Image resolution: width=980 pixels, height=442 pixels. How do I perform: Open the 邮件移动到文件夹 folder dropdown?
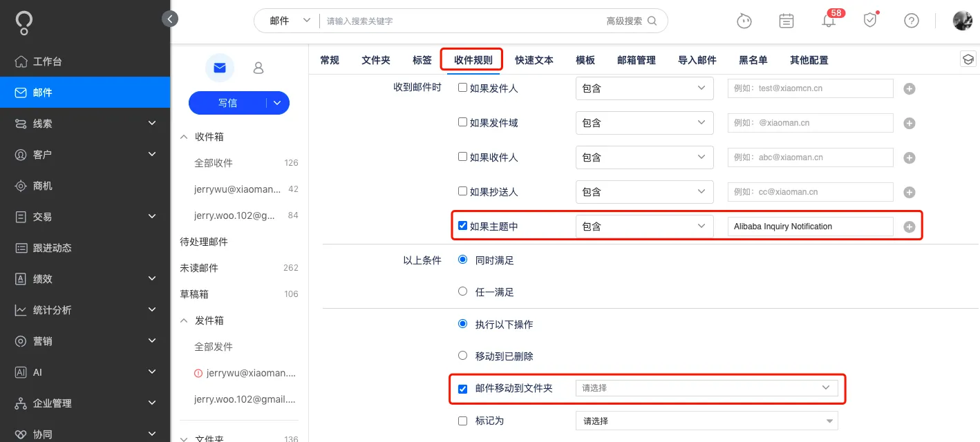706,388
